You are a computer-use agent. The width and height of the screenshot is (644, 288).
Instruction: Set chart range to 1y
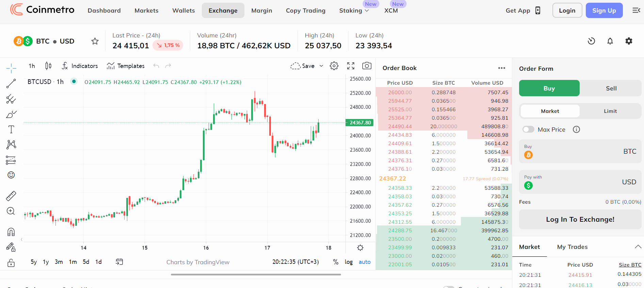pos(46,262)
